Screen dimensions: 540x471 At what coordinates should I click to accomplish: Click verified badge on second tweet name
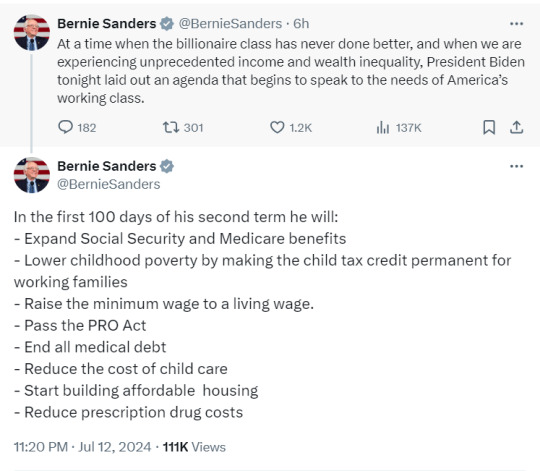(167, 166)
